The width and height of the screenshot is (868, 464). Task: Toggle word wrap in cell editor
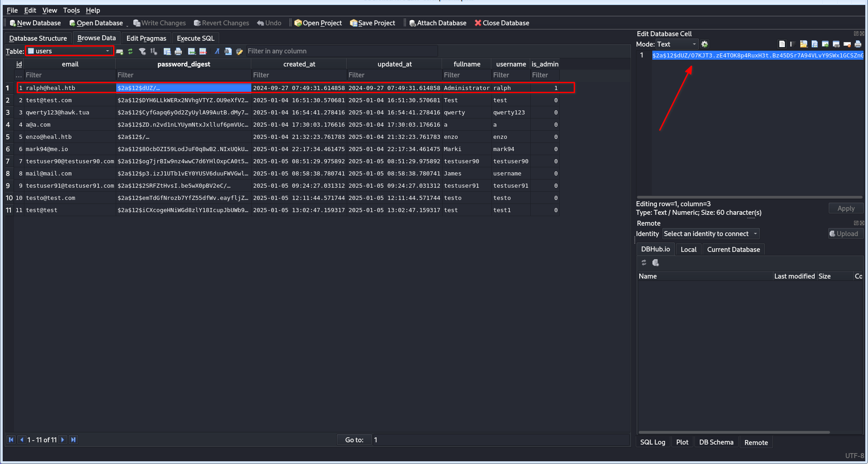[x=793, y=44]
